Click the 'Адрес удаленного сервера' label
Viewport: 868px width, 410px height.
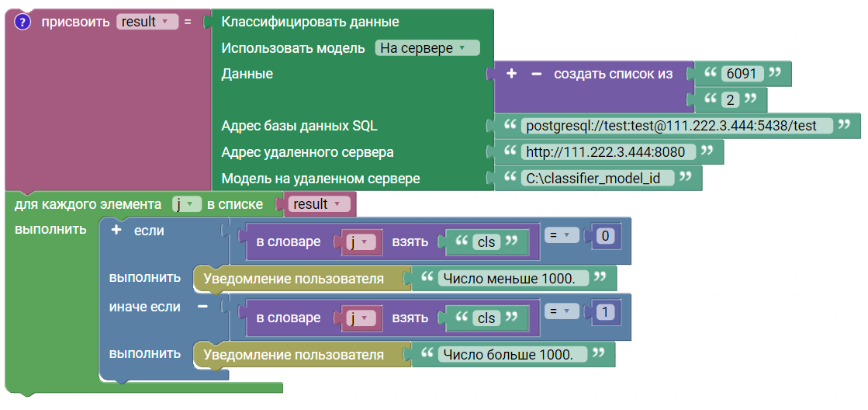coord(309,152)
